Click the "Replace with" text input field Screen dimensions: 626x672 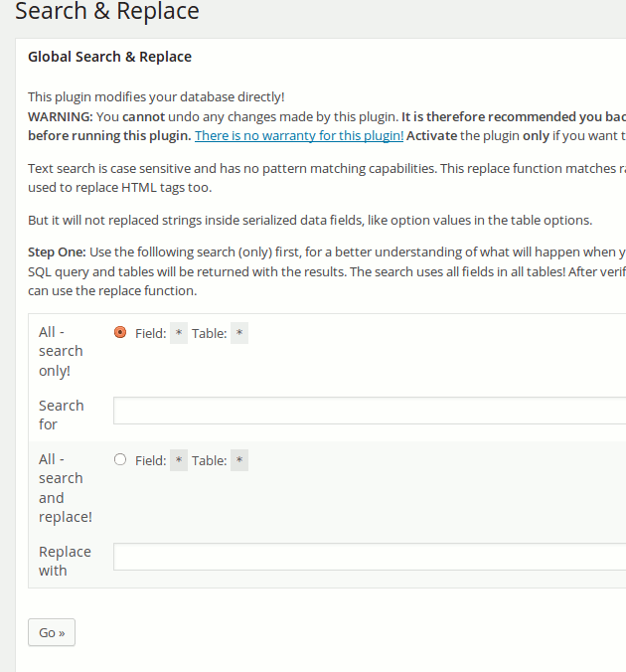pos(369,557)
